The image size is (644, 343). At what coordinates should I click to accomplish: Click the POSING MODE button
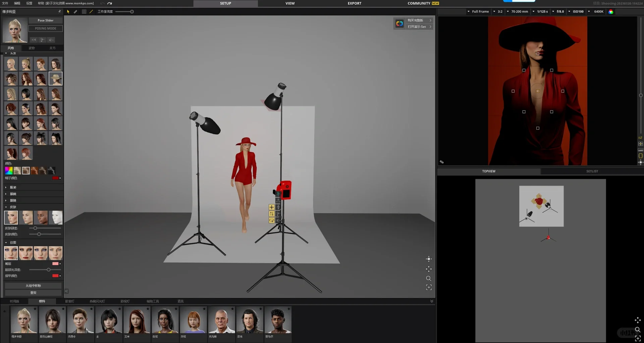[46, 29]
